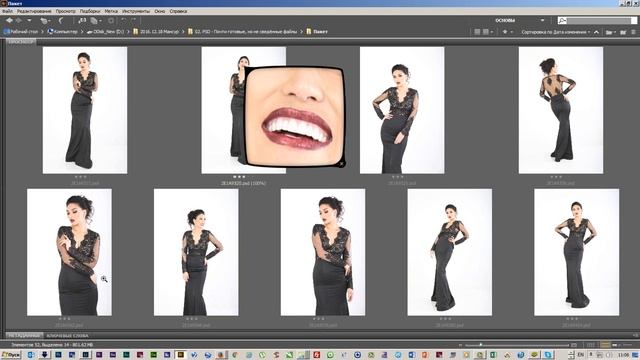Open the Просмотр menu
The width and height of the screenshot is (640, 360).
coord(65,11)
